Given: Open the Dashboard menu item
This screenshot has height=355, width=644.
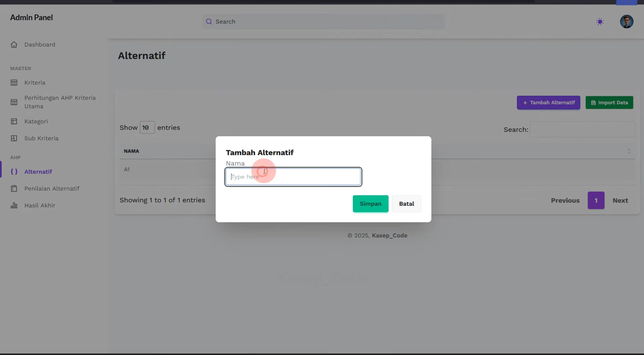Looking at the screenshot, I should (x=40, y=44).
